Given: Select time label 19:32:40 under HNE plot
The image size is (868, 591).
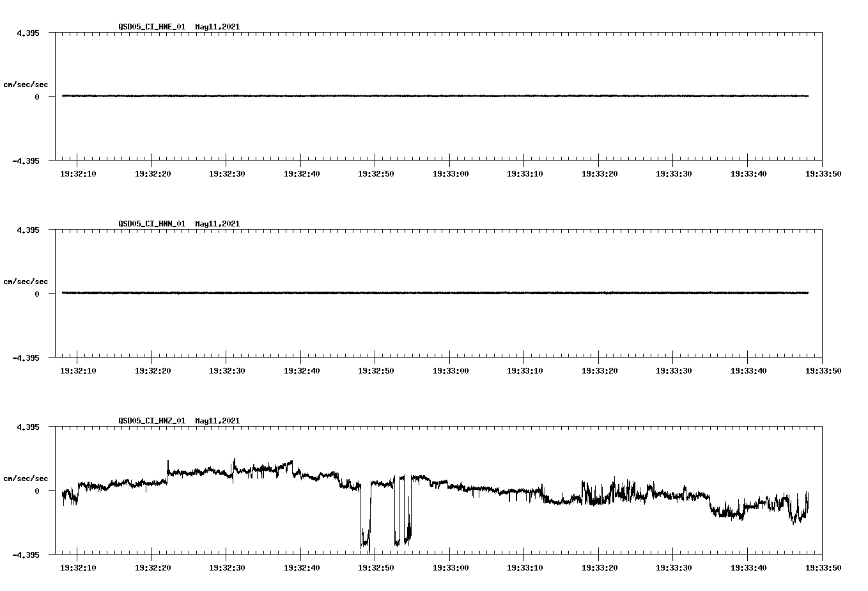Looking at the screenshot, I should click(x=301, y=174).
